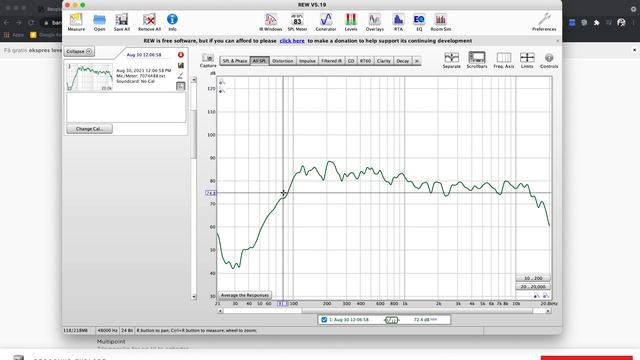Click the 1/12 smoothing trace sample in legend
Image resolution: width=640 pixels, height=360 pixels.
[391, 320]
